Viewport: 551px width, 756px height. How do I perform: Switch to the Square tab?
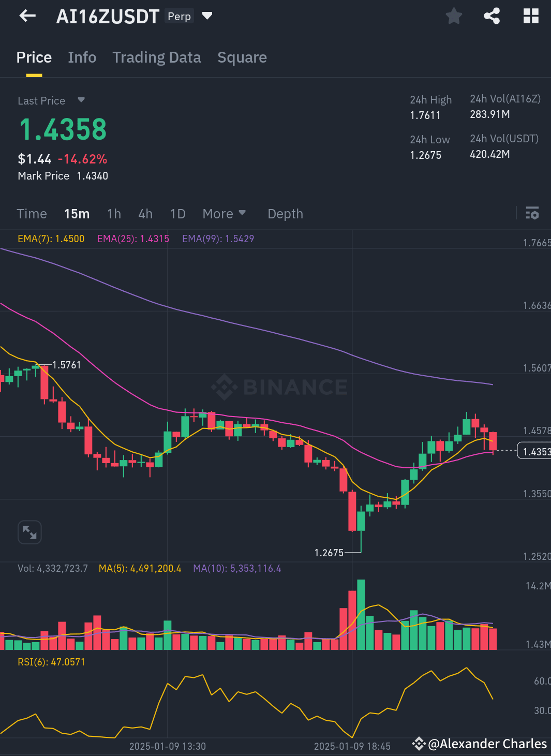(x=242, y=57)
